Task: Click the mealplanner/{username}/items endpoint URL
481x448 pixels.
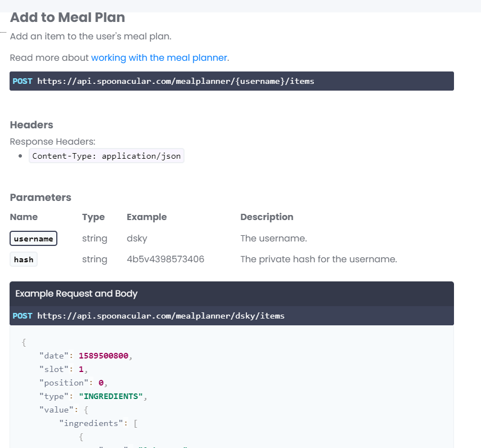Action: [x=176, y=81]
